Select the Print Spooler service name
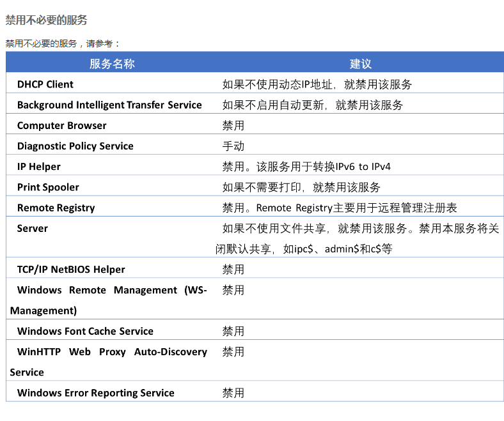This screenshot has width=504, height=421. (48, 187)
